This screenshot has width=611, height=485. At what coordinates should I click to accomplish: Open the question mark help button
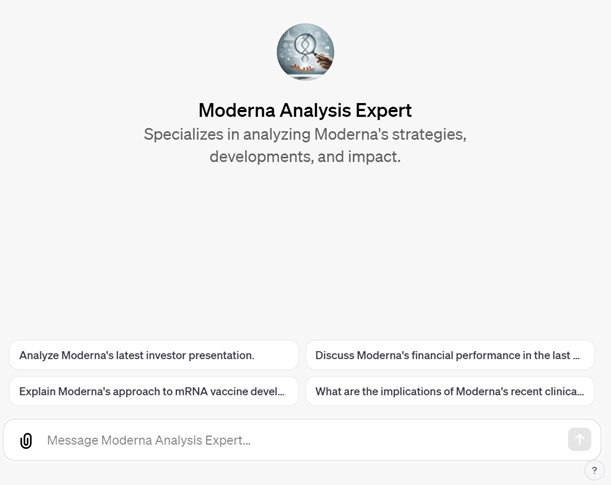(594, 470)
